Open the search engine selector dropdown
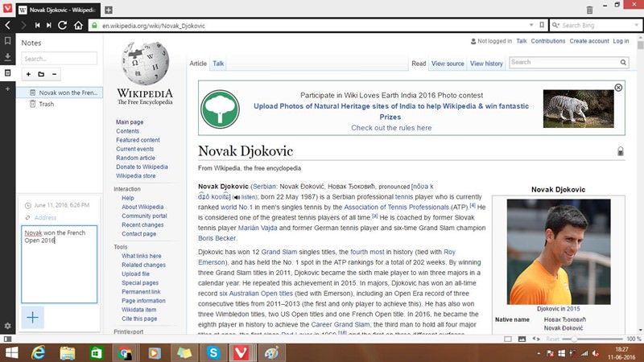Screen dimensions: 644x362 (x=555, y=25)
